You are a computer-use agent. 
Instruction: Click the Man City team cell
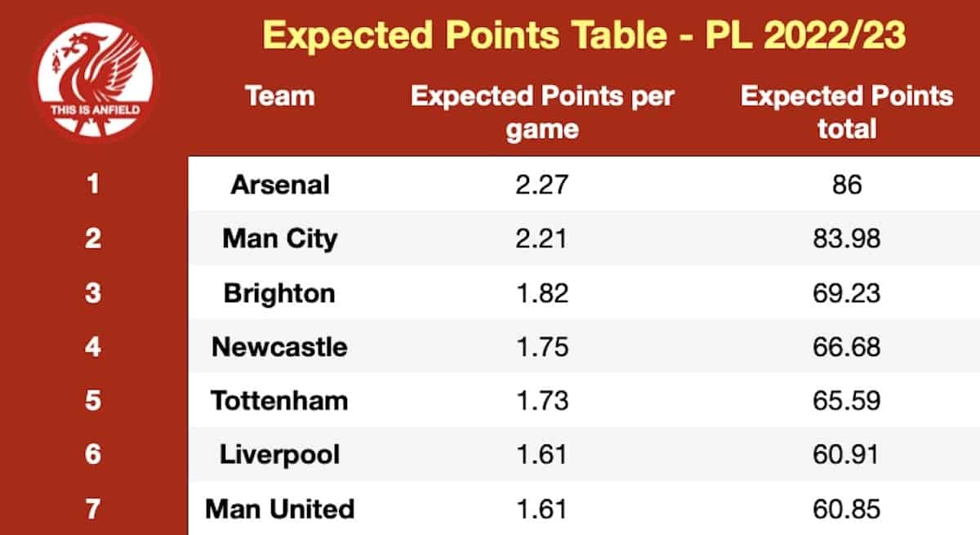point(280,239)
